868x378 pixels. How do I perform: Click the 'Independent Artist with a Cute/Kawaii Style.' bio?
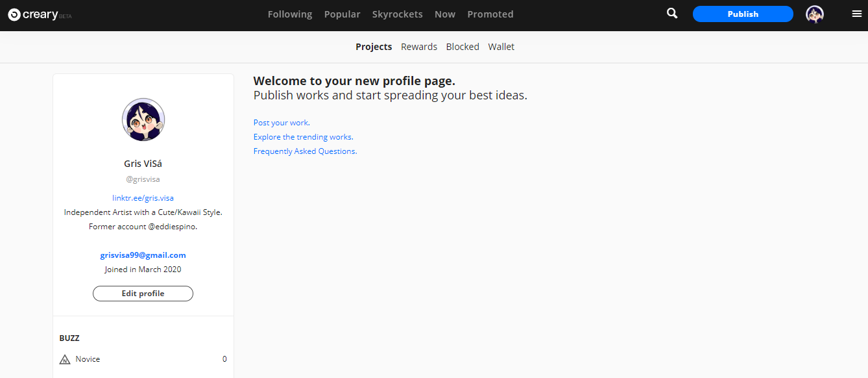tap(143, 212)
